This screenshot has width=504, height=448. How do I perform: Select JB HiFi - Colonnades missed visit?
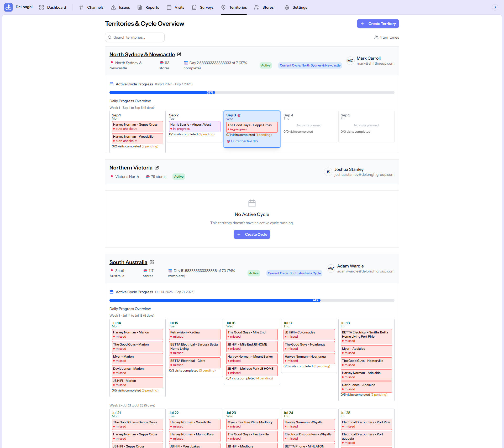click(309, 334)
